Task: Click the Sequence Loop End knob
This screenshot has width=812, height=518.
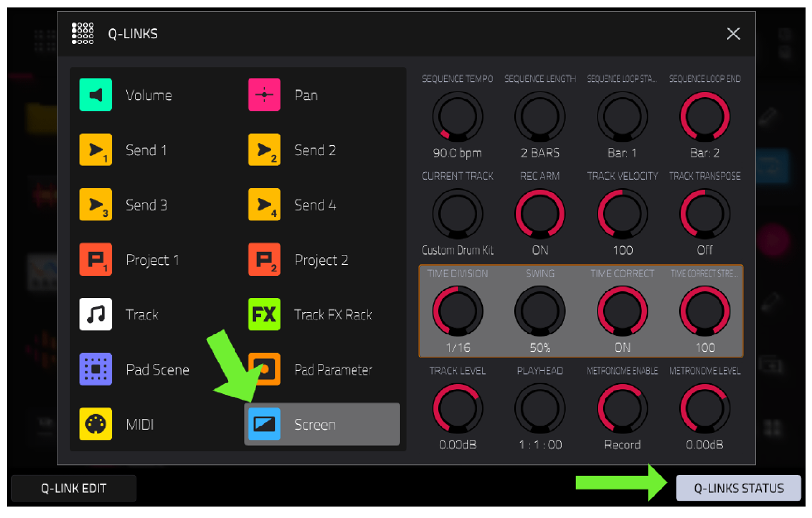Action: [705, 117]
